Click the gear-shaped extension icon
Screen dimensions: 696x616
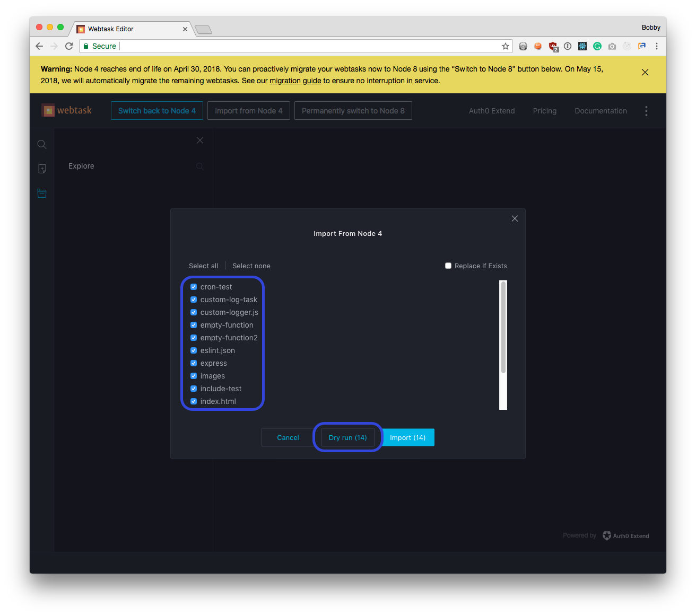523,46
